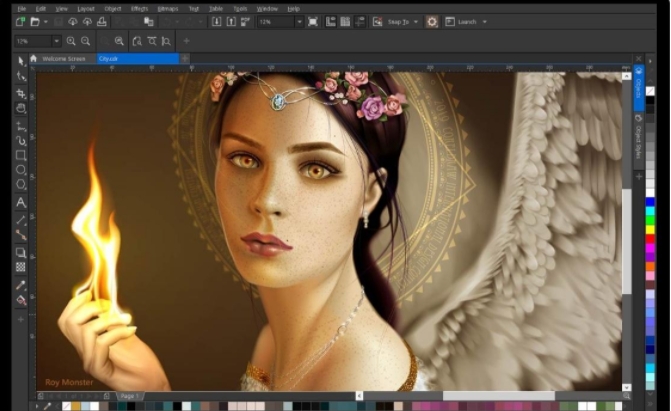
Task: Open the Effects menu
Action: (x=140, y=9)
